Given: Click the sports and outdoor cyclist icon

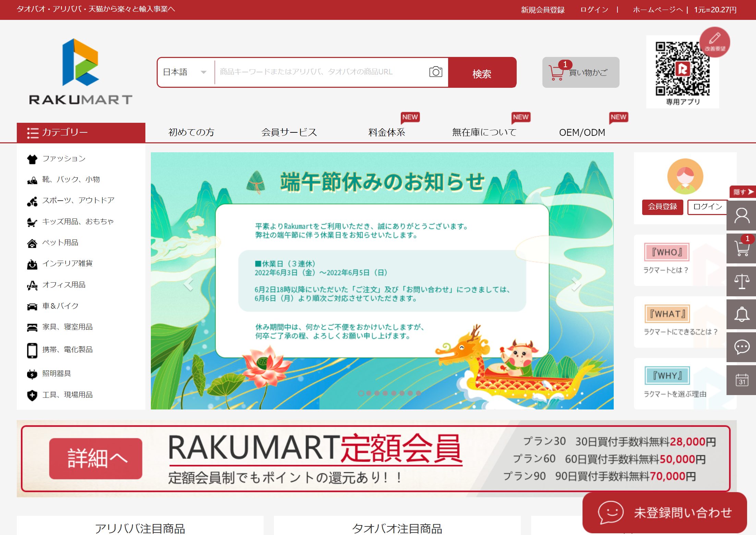Looking at the screenshot, I should [x=32, y=201].
